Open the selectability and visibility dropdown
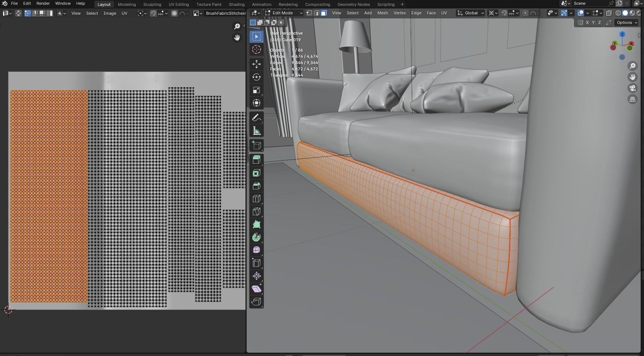Screen dimensions: 644x356 (552, 13)
